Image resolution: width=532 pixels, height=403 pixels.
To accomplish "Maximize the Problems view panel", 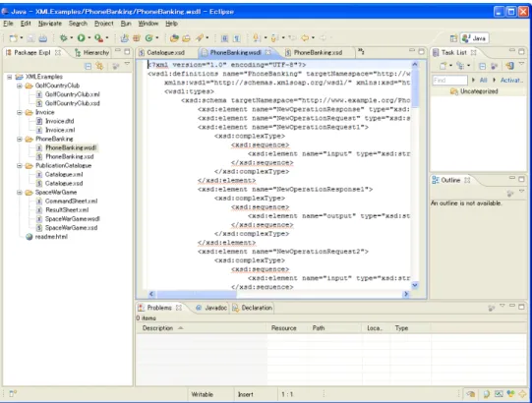I will pos(521,307).
